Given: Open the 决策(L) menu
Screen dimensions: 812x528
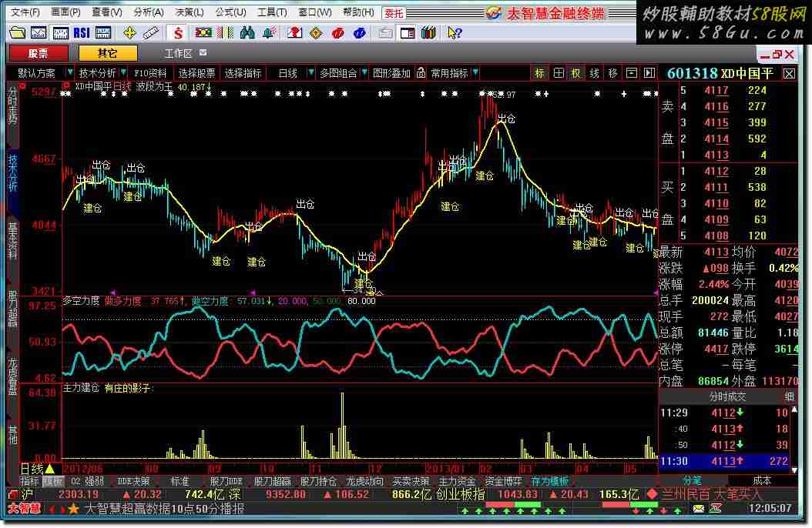Looking at the screenshot, I should pos(190,12).
